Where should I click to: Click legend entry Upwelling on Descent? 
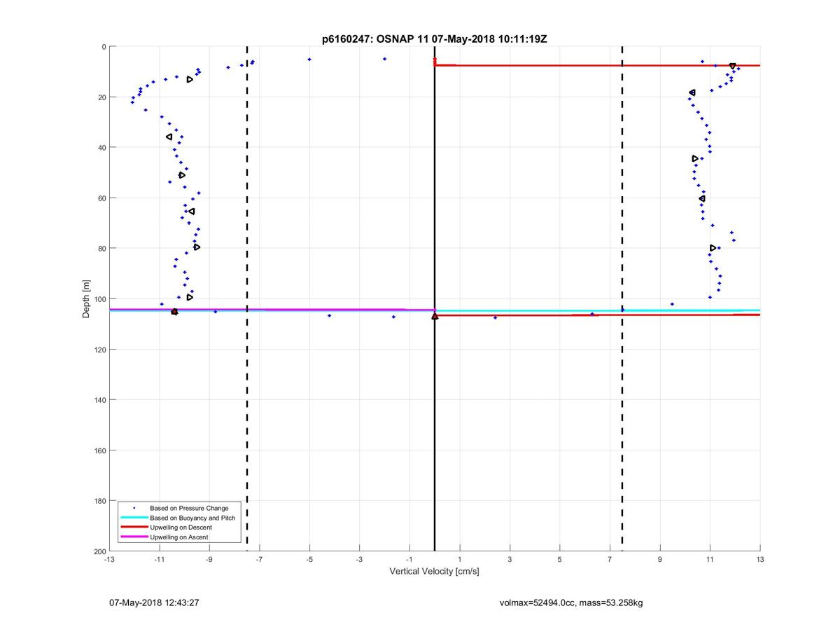181,528
